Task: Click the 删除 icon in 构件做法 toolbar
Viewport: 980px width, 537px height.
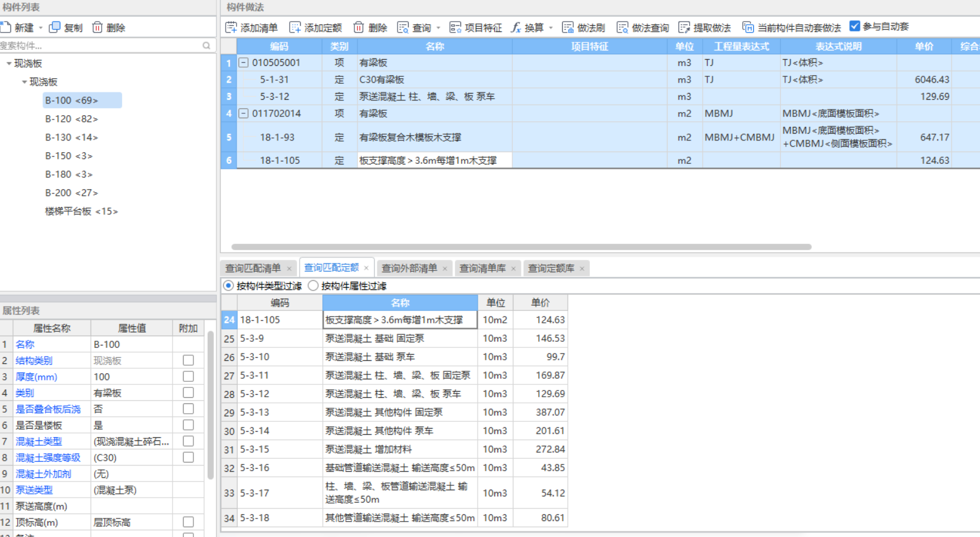Action: point(359,27)
